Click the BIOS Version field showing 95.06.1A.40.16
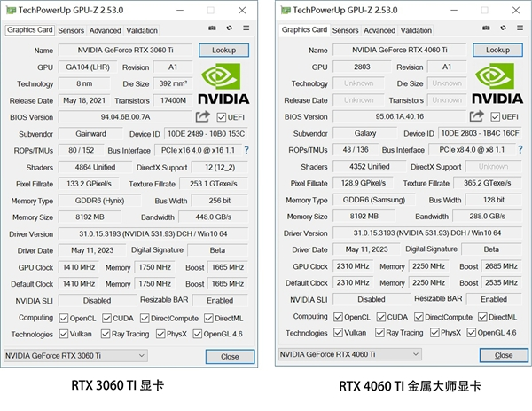The image size is (532, 411). click(401, 117)
